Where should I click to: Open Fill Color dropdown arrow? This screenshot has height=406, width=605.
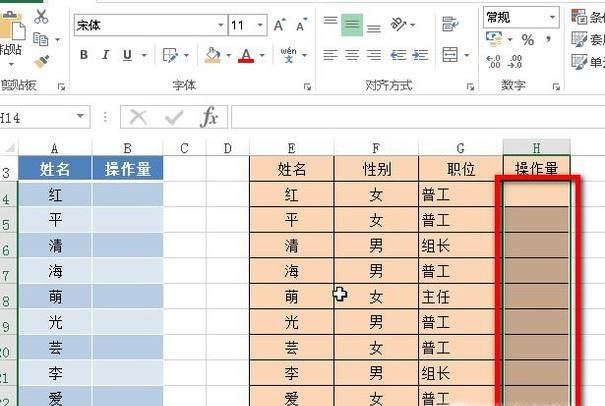[228, 56]
